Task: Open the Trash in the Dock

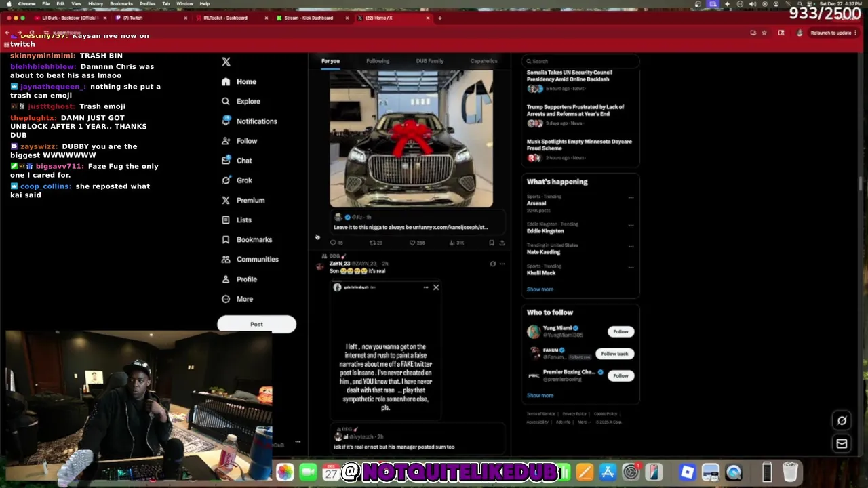Action: 790,472
